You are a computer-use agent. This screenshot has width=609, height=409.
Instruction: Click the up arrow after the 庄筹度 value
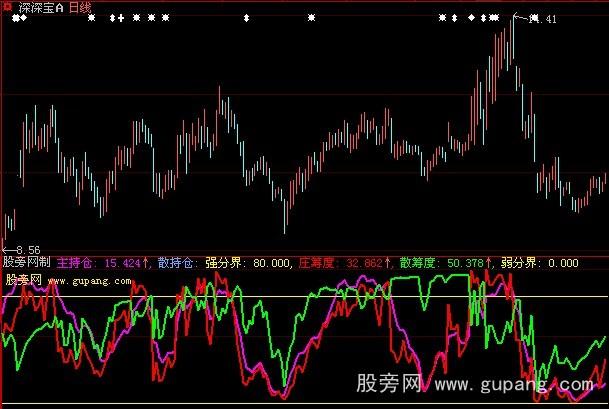389,263
